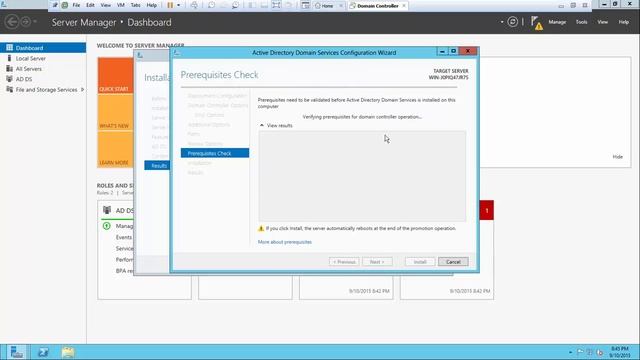Click the QUICK START tile
The height and width of the screenshot is (360, 640).
[116, 76]
